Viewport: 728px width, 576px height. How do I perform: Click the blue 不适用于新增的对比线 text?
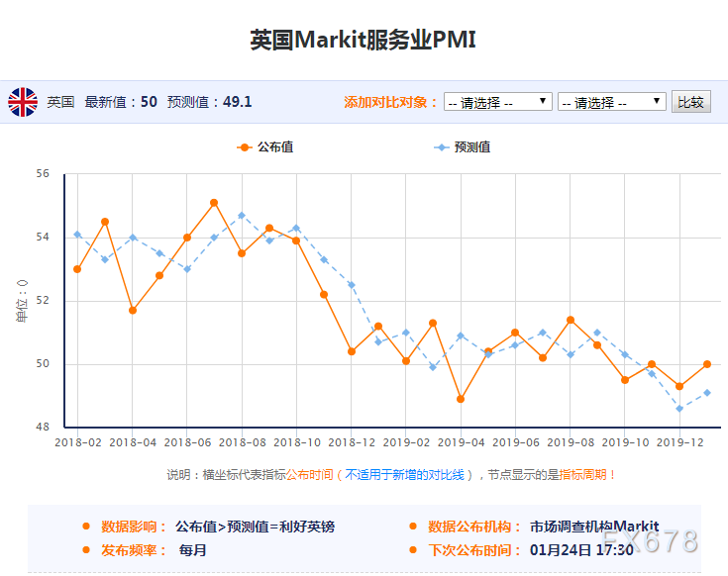[404, 475]
